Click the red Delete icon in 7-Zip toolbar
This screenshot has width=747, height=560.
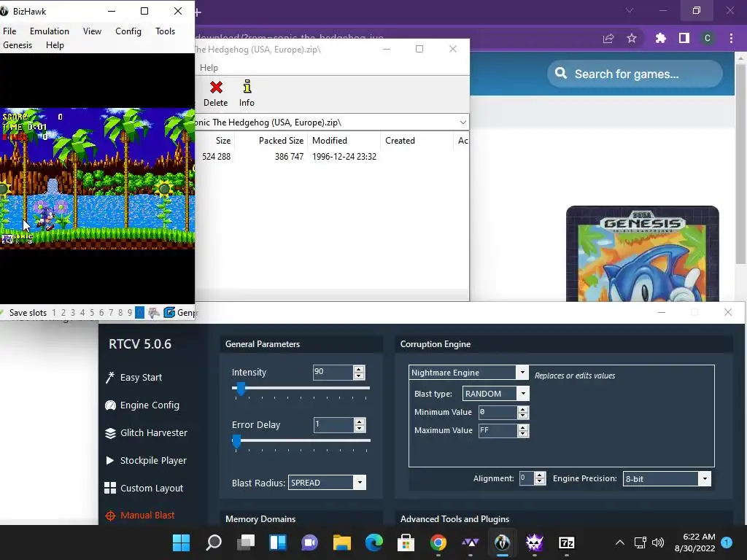pyautogui.click(x=216, y=87)
